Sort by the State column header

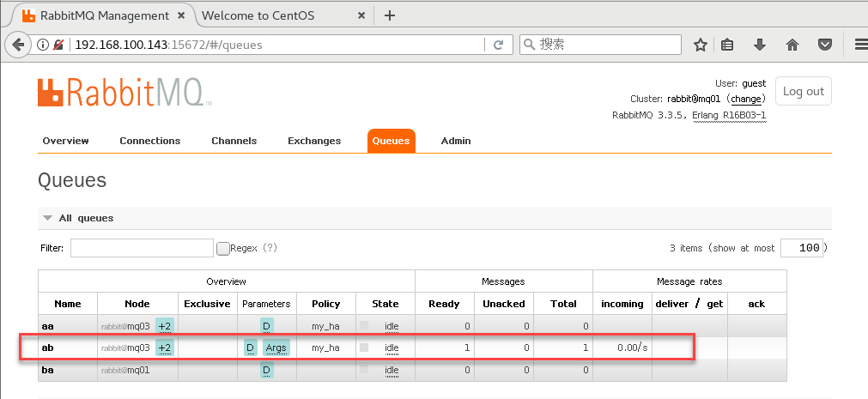pos(385,304)
